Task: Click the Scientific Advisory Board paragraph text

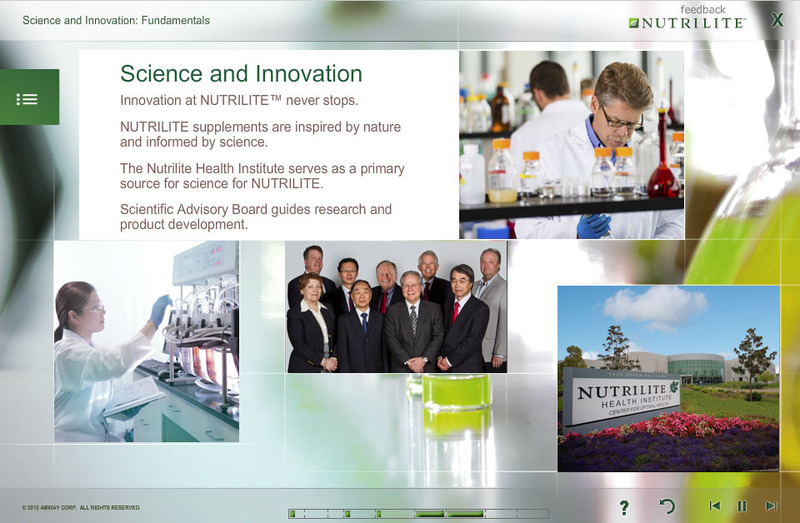Action: [x=255, y=217]
